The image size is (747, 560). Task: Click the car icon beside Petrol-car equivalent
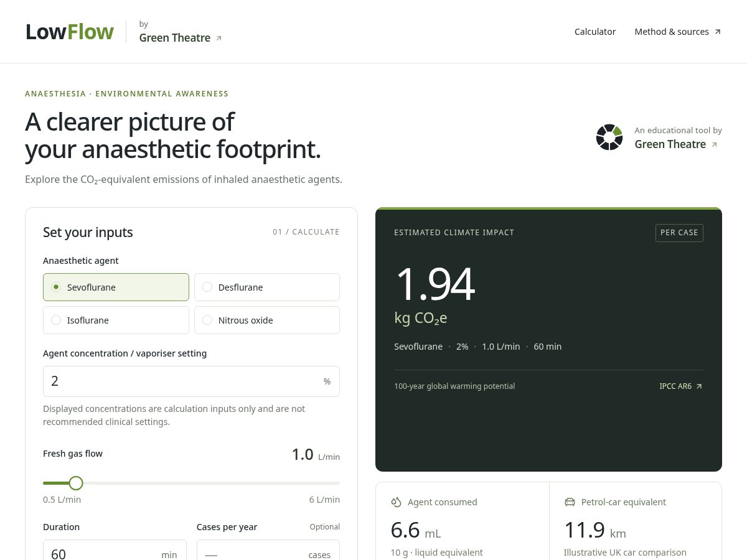(x=570, y=502)
